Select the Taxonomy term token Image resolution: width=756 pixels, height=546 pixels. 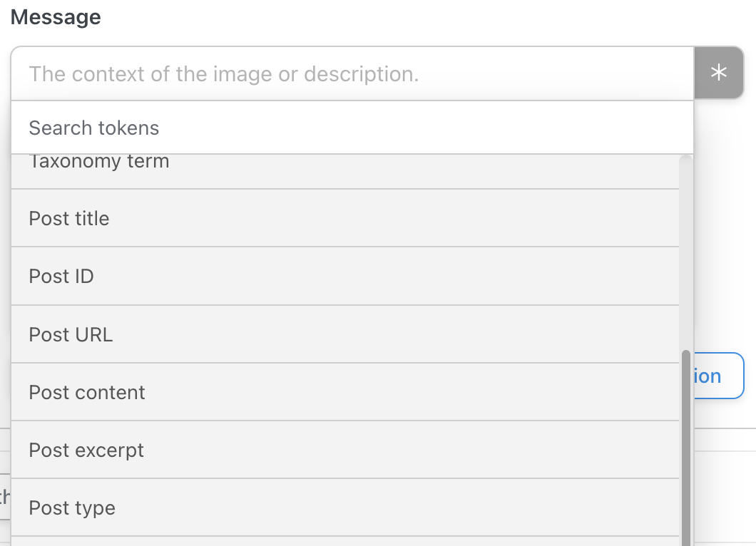click(345, 171)
